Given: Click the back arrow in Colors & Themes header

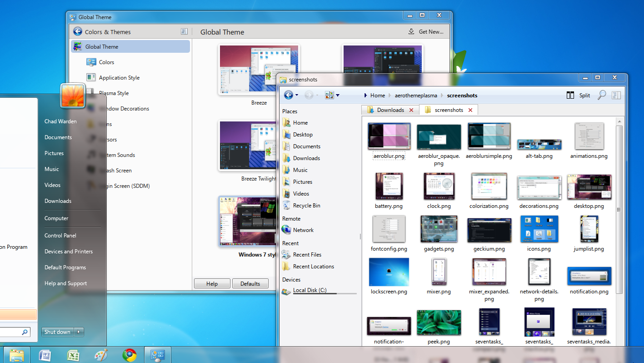Looking at the screenshot, I should click(77, 32).
